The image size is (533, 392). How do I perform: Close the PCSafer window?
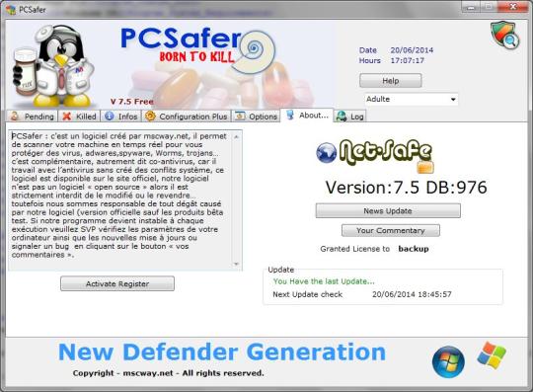point(513,6)
